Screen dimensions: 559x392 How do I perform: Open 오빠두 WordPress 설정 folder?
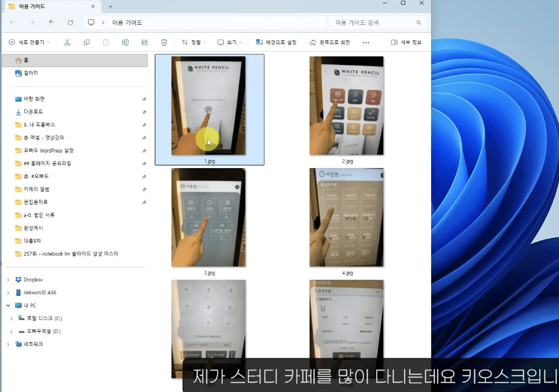point(48,150)
